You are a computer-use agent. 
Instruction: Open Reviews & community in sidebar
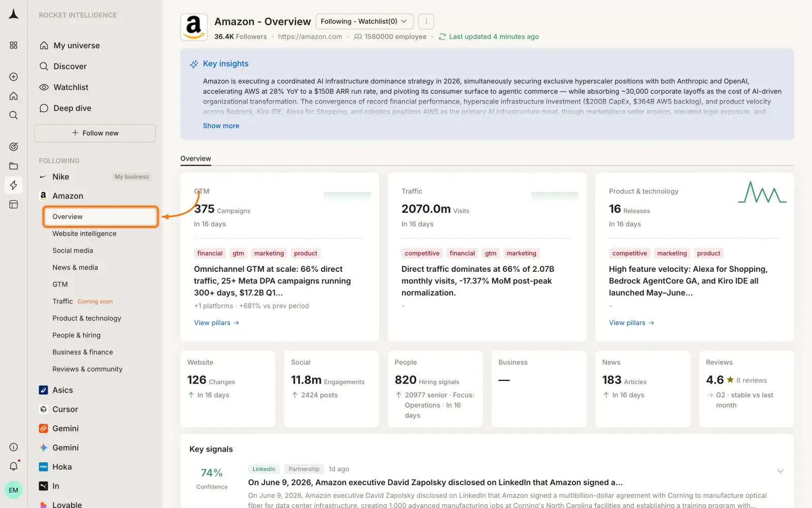coord(87,369)
